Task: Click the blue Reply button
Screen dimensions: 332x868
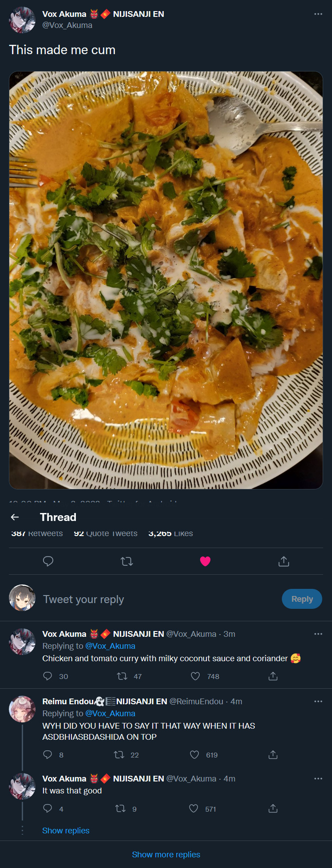Action: pos(302,599)
